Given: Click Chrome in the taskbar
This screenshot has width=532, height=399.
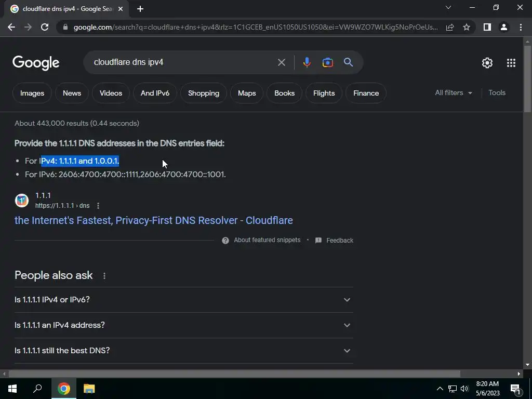Looking at the screenshot, I should [x=63, y=389].
